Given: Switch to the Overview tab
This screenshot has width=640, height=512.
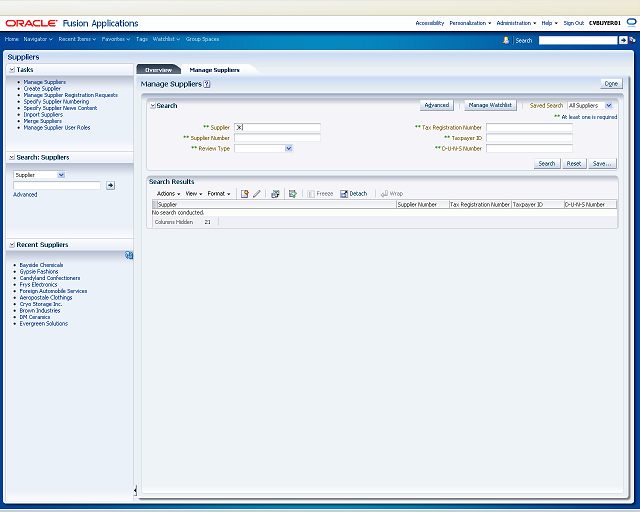Looking at the screenshot, I should coord(158,70).
